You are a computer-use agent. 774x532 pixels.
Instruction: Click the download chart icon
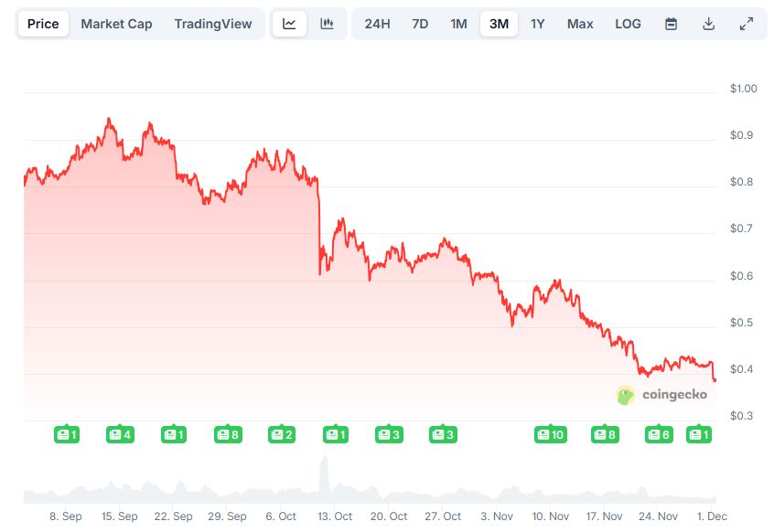(708, 23)
